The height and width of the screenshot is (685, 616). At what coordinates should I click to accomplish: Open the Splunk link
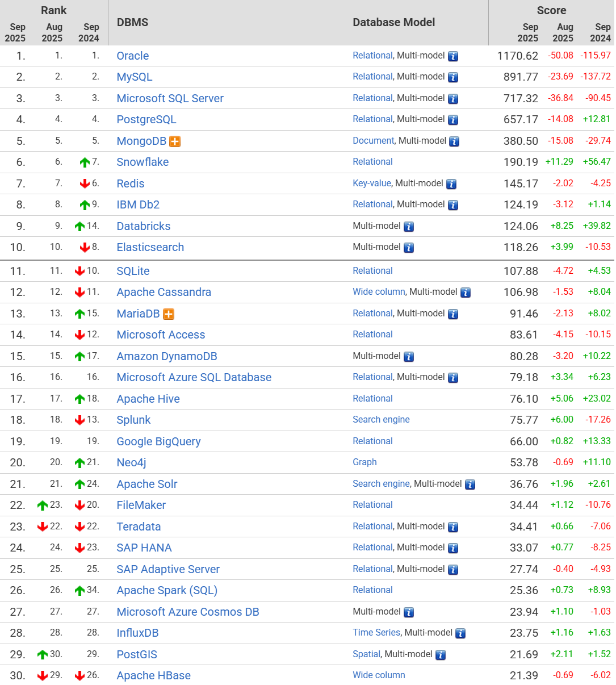click(x=133, y=420)
